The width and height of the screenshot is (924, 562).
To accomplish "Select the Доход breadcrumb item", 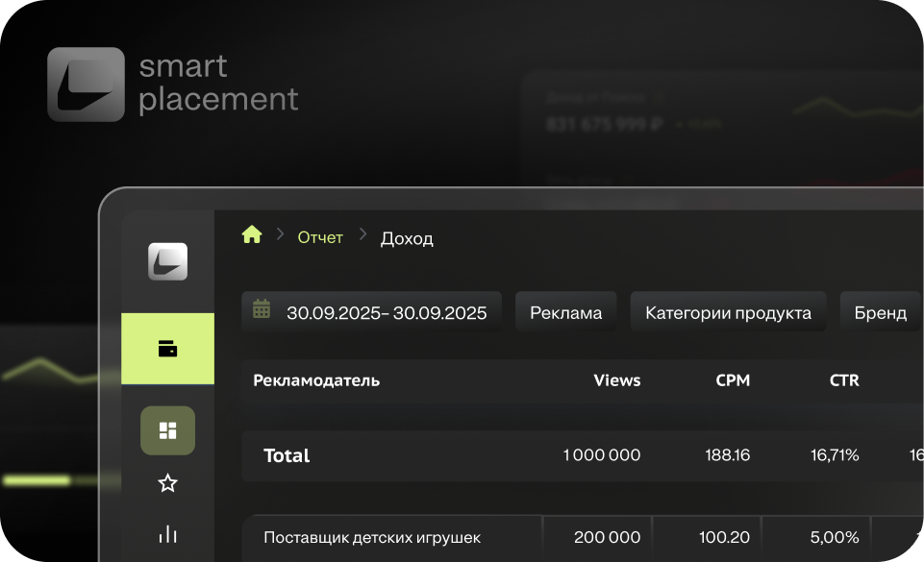I will click(407, 238).
